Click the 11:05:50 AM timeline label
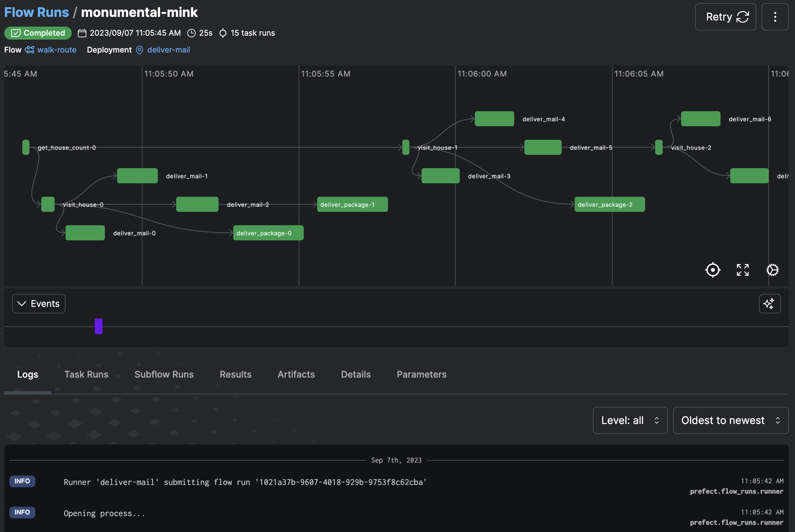 (x=169, y=74)
